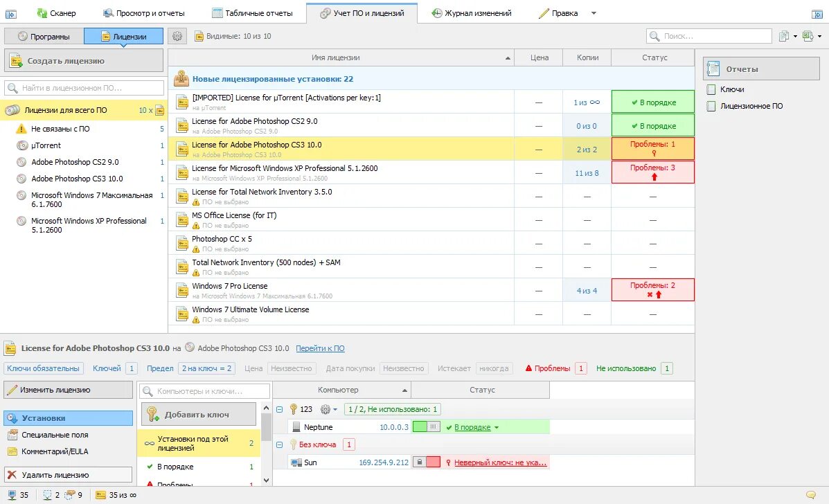Select Учет ПО и лицензий tab
This screenshot has width=829, height=504.
[x=362, y=13]
